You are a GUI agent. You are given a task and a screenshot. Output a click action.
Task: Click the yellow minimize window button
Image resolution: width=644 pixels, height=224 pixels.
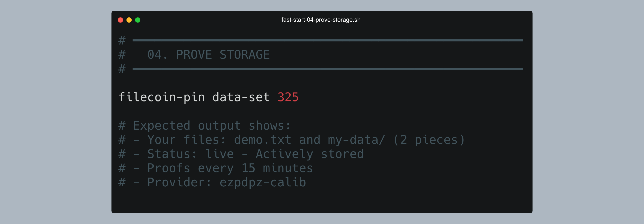129,20
